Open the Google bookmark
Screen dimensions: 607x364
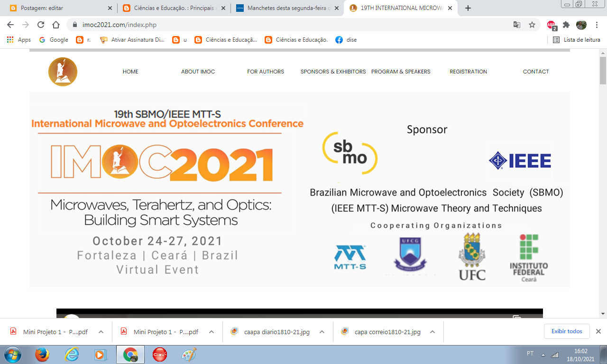click(54, 40)
